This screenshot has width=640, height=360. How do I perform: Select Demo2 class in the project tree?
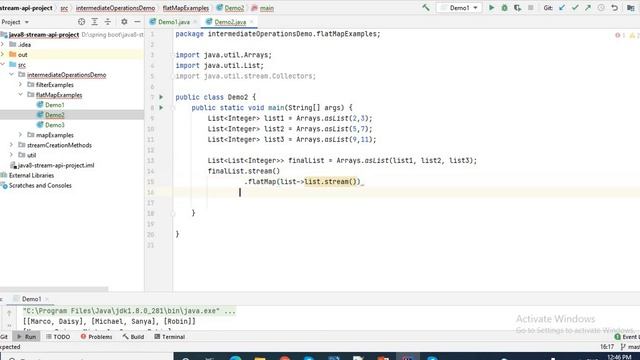point(54,115)
